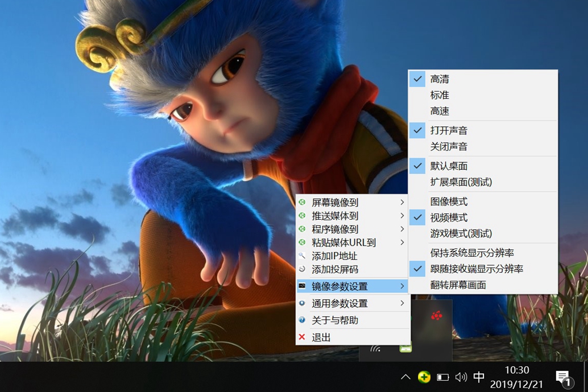Open the 程序镜像到 menu entry

(353, 229)
